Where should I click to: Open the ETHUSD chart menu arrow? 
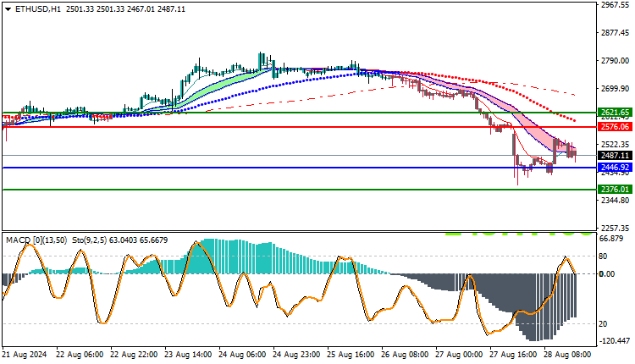click(8, 9)
